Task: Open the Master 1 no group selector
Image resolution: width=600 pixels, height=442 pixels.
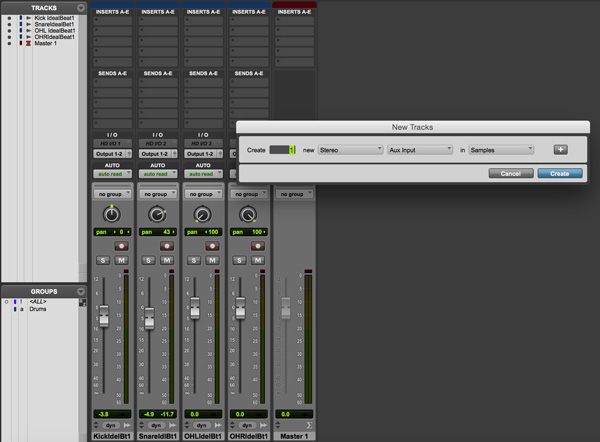Action: pos(294,194)
